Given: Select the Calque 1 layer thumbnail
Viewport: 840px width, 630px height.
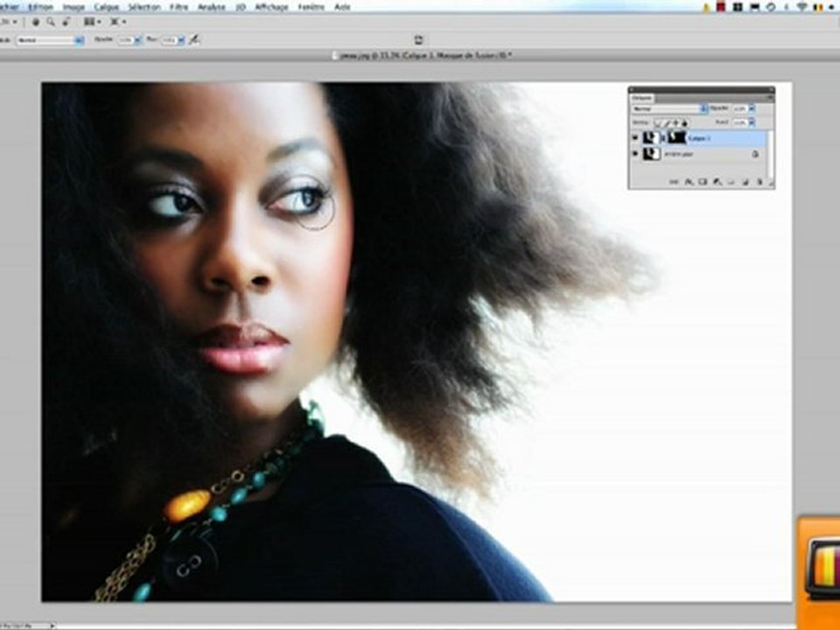Looking at the screenshot, I should (651, 138).
